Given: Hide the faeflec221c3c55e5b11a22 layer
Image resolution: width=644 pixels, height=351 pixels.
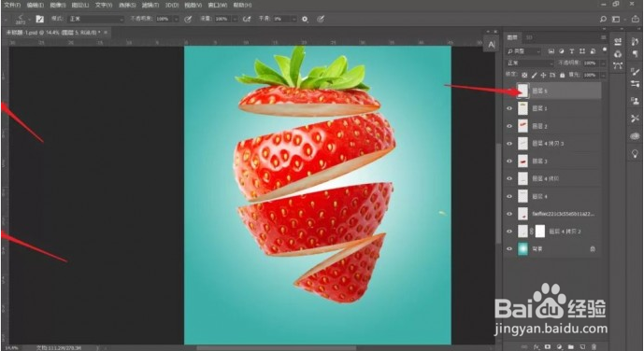Looking at the screenshot, I should click(509, 214).
